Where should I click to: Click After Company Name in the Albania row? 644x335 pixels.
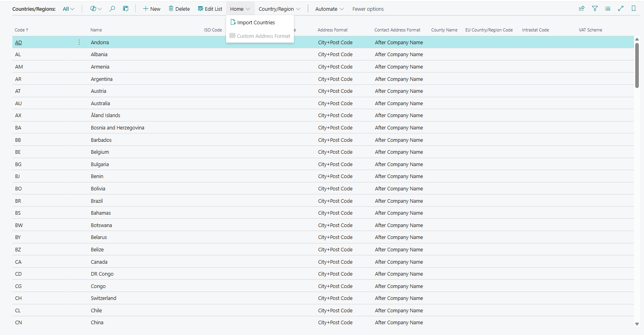[399, 55]
